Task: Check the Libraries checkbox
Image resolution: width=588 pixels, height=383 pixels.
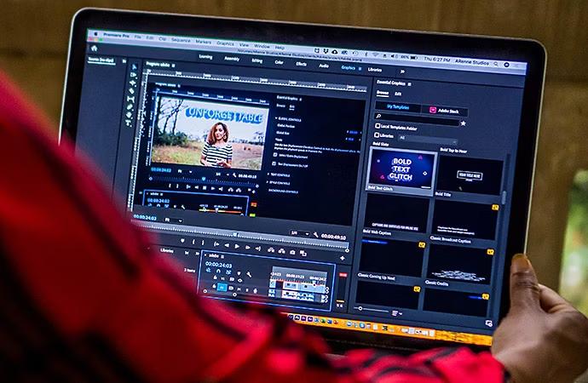Action: (x=377, y=135)
